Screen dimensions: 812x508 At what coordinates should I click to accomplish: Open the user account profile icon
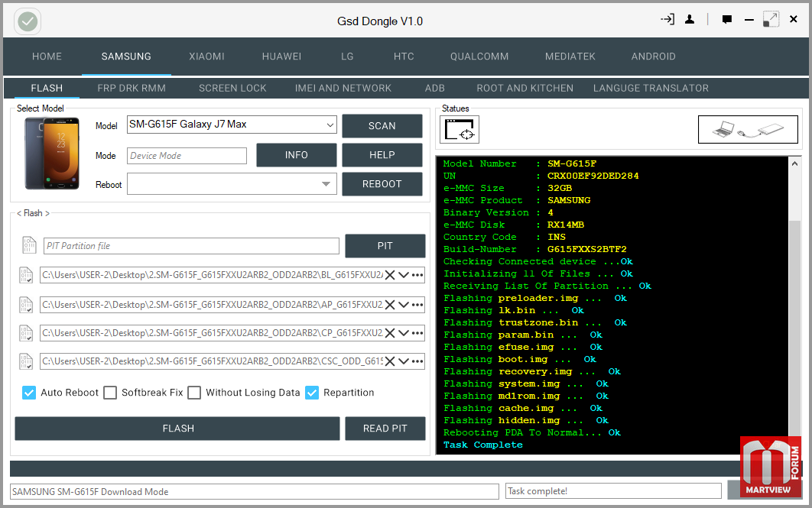pyautogui.click(x=689, y=20)
